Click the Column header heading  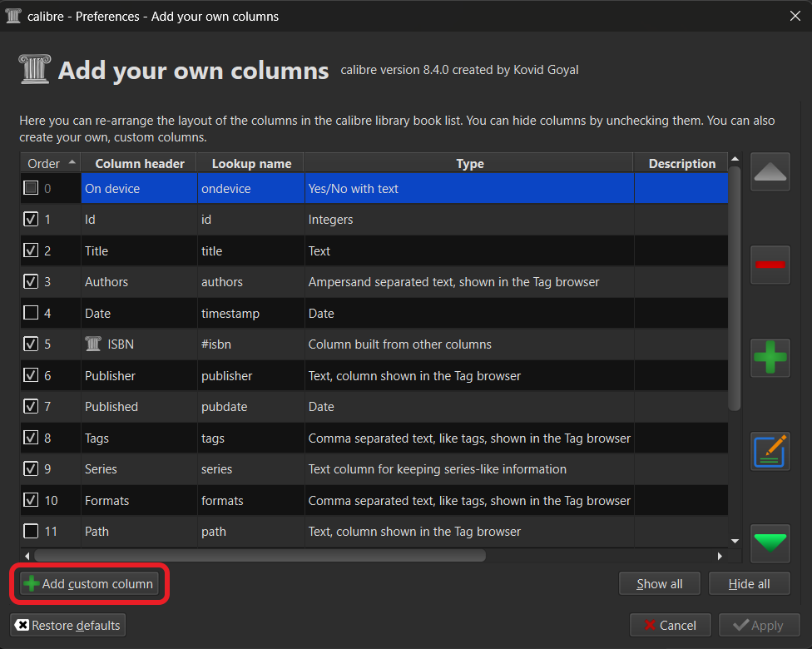coord(139,163)
